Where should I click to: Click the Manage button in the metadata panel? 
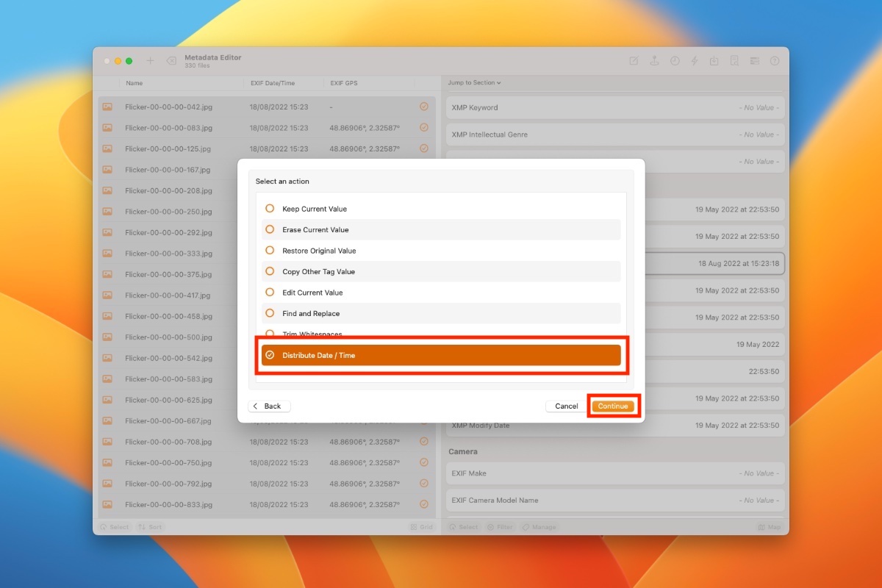pyautogui.click(x=539, y=527)
